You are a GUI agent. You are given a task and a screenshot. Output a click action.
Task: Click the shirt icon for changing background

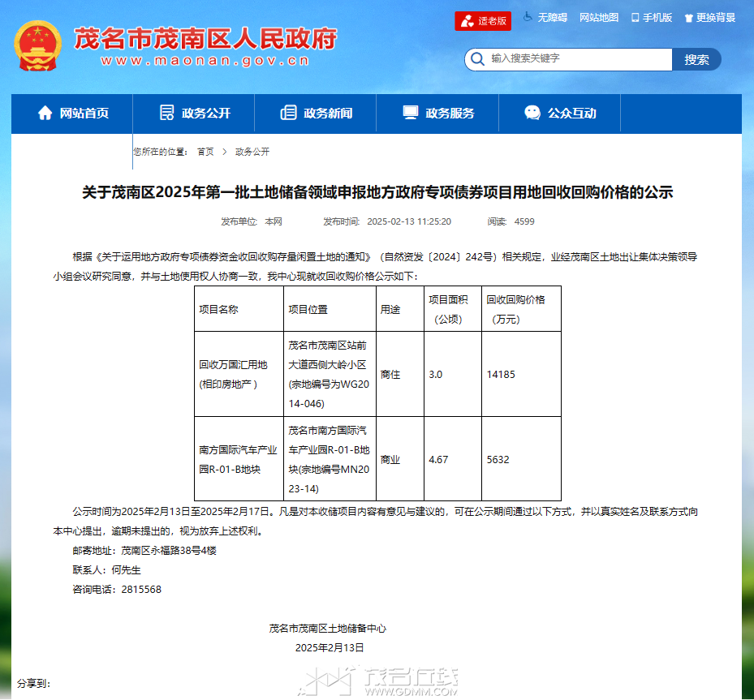688,18
